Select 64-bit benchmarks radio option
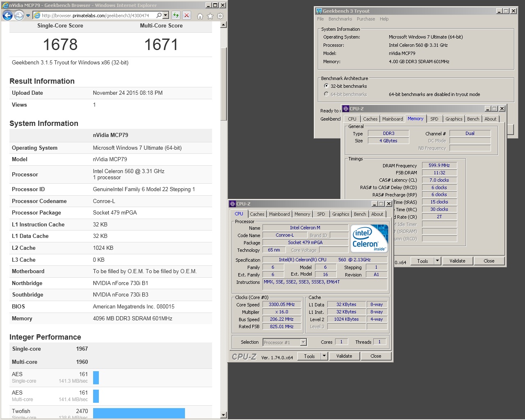 pos(326,94)
